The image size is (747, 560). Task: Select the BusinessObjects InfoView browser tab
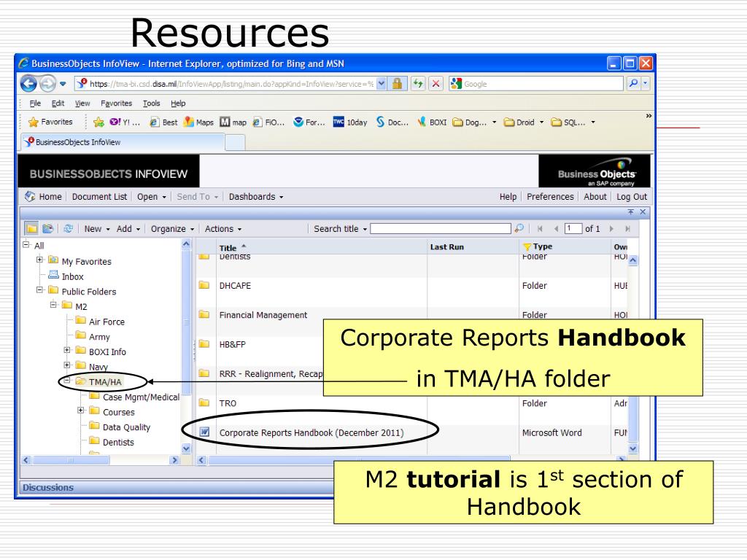coord(123,142)
